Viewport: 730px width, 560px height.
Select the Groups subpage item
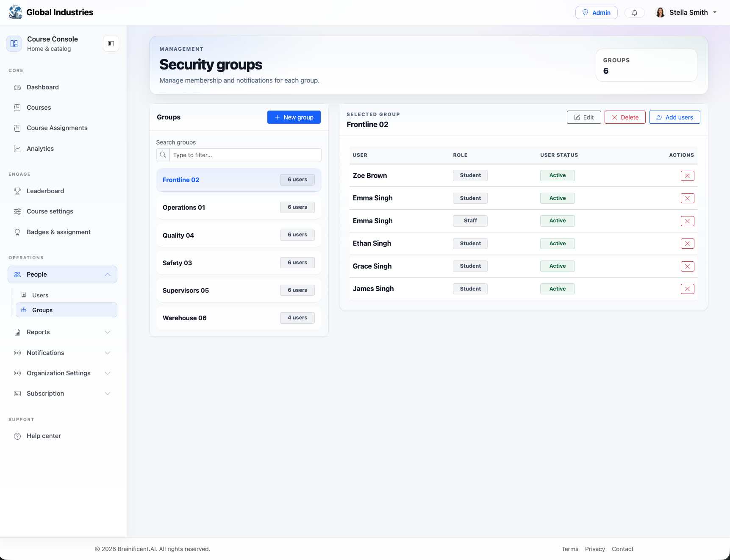(x=67, y=310)
